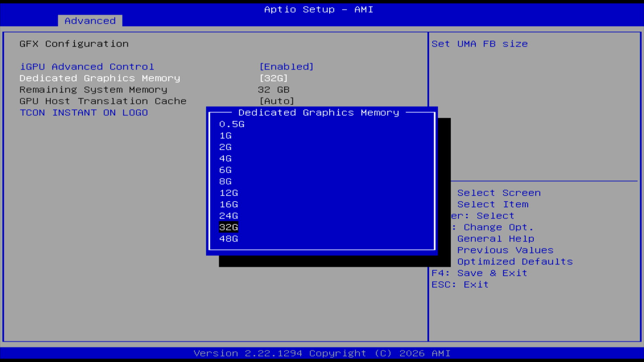Screen dimensions: 644x362
Task: Click the [32G] value field
Action: point(273,78)
